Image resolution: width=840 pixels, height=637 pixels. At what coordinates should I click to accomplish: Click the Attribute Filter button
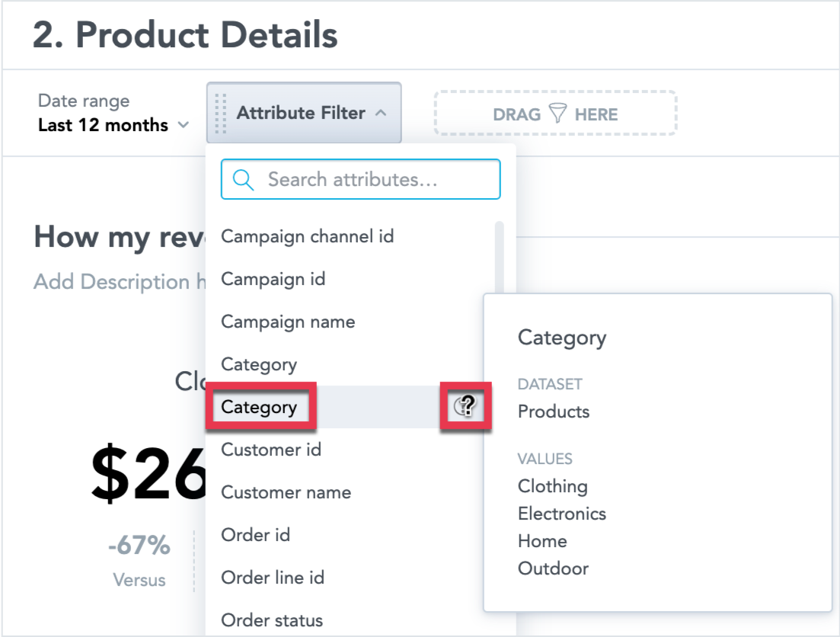coord(300,113)
